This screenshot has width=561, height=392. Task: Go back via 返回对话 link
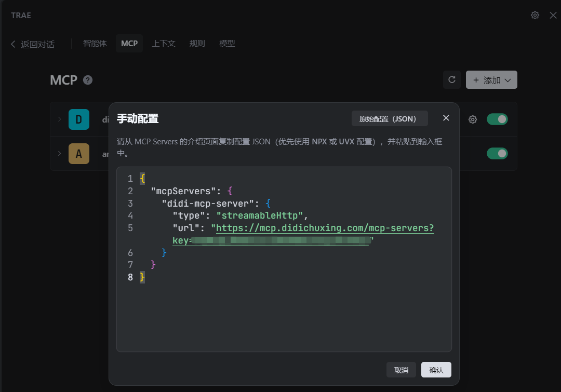37,44
